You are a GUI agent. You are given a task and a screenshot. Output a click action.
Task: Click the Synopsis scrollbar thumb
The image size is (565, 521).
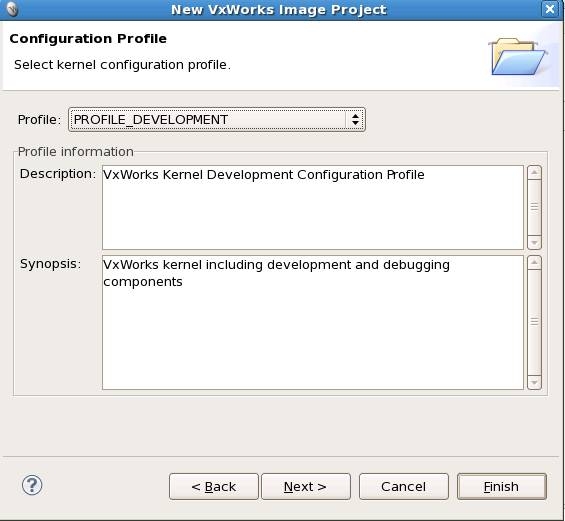(534, 322)
